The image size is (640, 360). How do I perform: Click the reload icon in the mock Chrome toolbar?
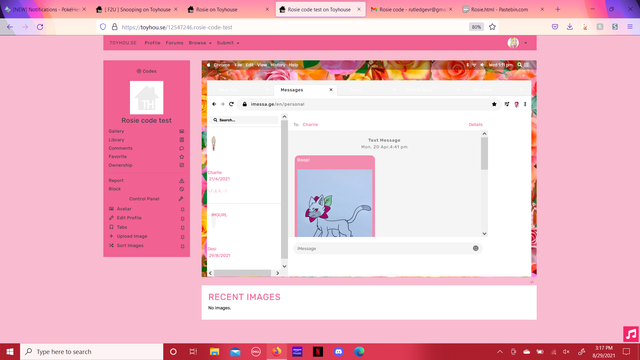tap(231, 104)
